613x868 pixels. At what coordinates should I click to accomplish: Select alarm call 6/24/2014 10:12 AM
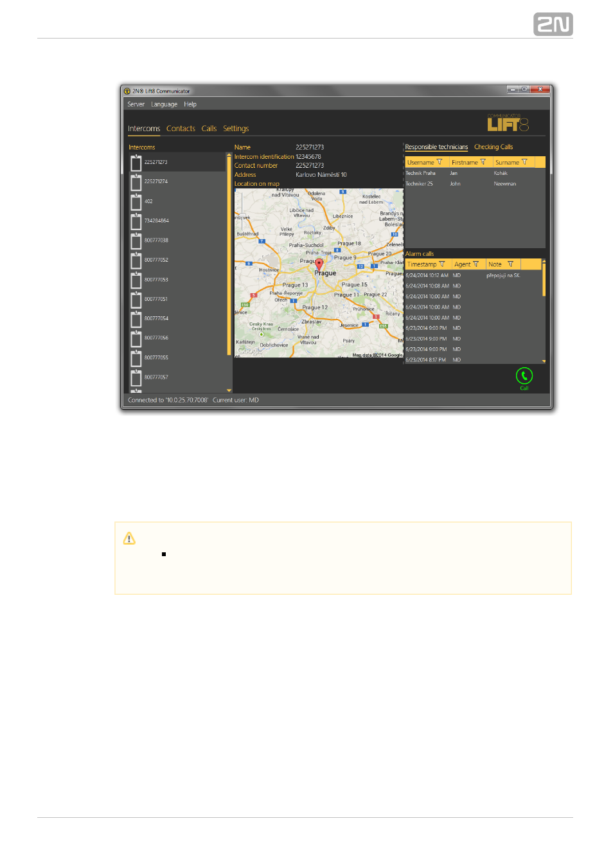473,275
